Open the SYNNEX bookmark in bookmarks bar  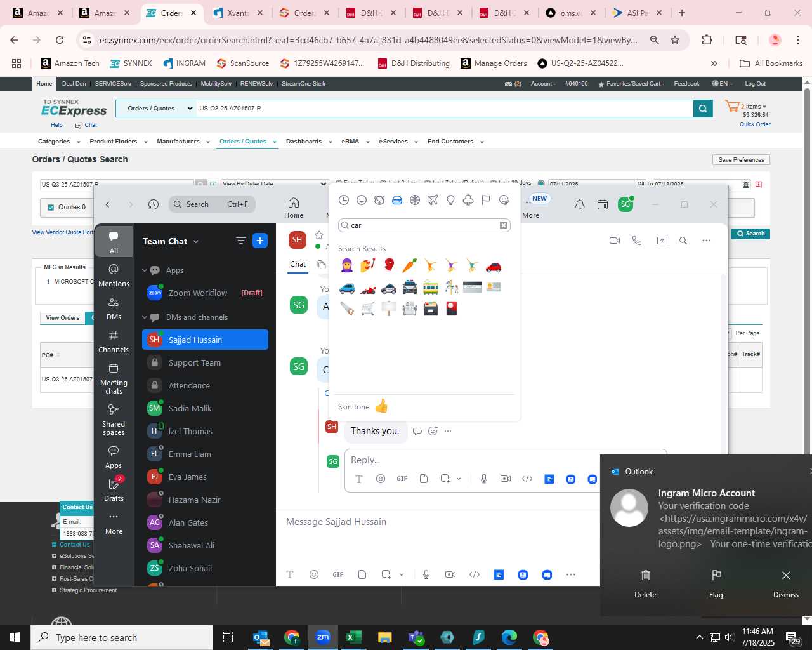(131, 63)
